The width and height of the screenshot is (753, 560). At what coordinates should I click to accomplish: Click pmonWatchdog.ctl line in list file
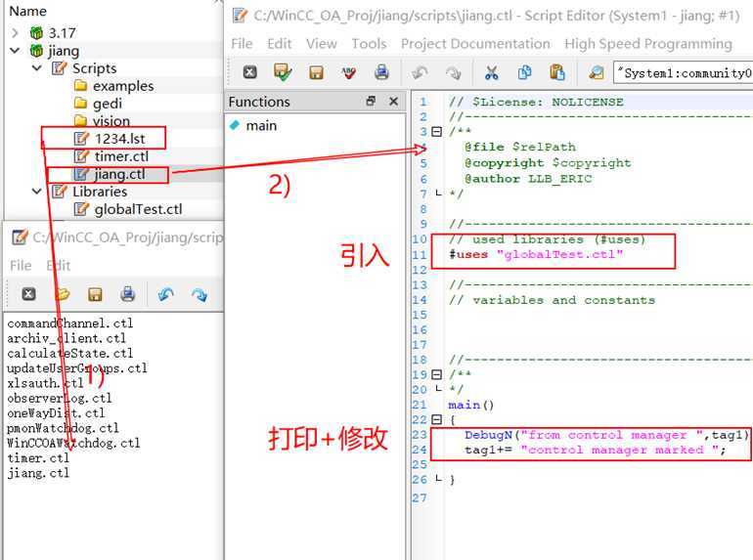click(63, 428)
